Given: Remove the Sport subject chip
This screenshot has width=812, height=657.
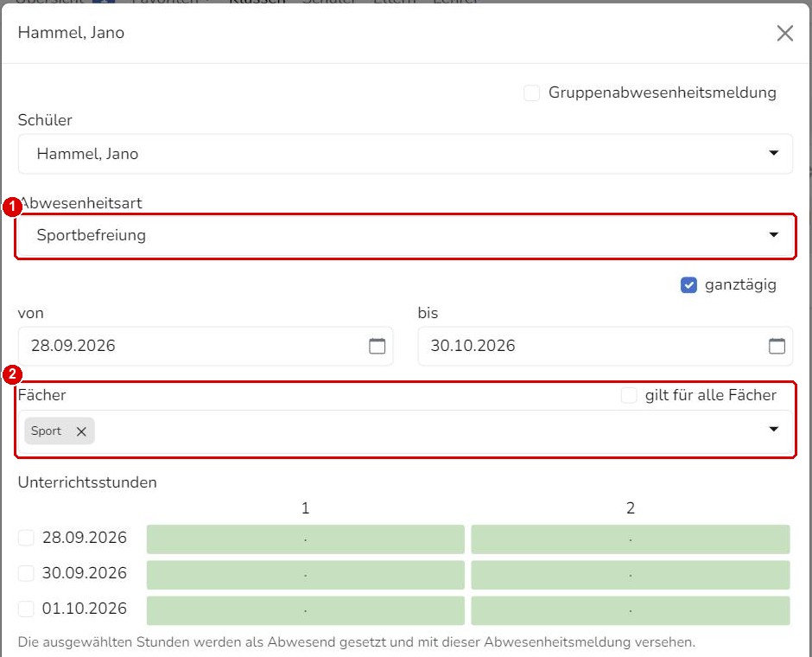Looking at the screenshot, I should [81, 431].
